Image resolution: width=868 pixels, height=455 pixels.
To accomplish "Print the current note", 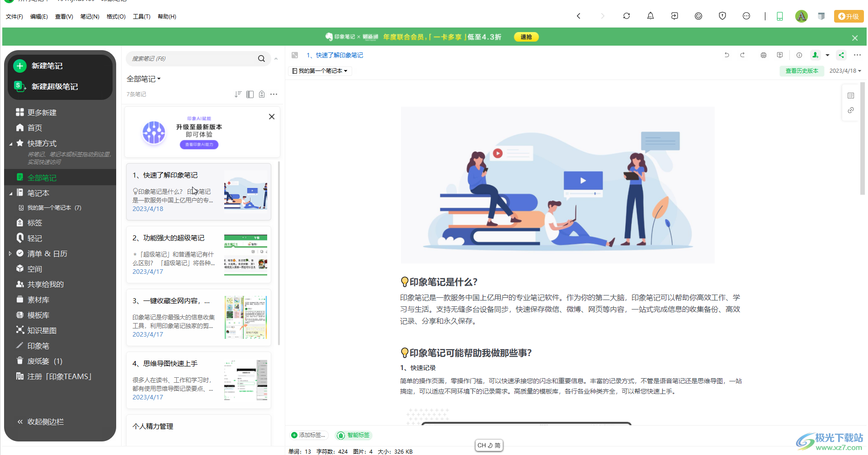I will point(764,55).
